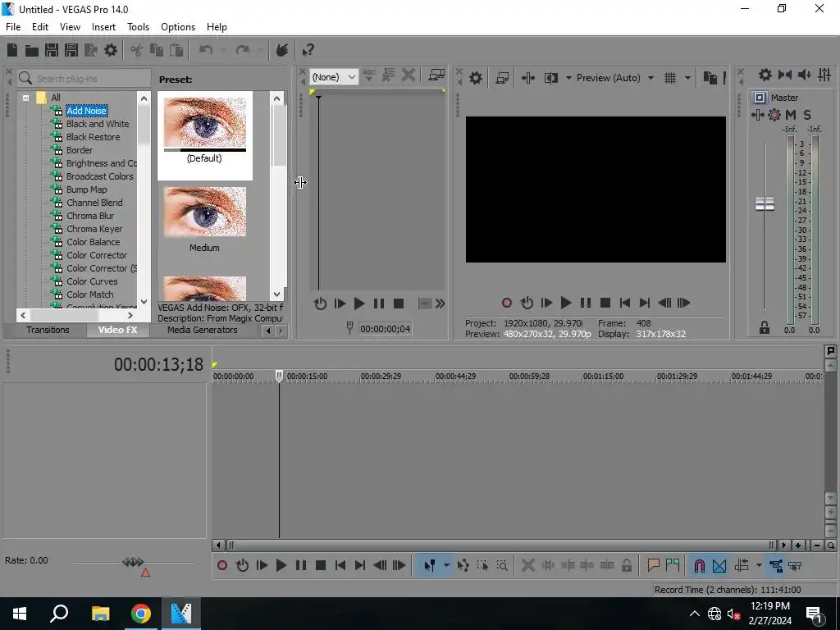Screen dimensions: 840x630
Task: Open Master FX insert icon beside automation gear
Action: tap(757, 115)
